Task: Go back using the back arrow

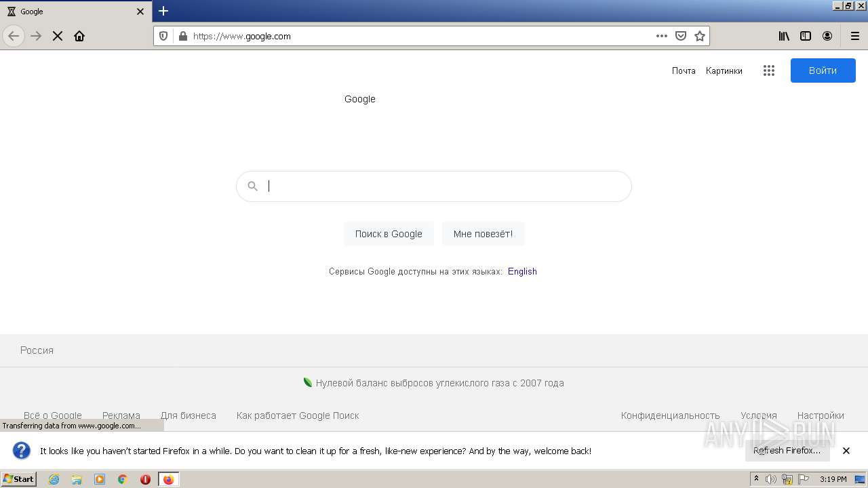Action: point(14,36)
